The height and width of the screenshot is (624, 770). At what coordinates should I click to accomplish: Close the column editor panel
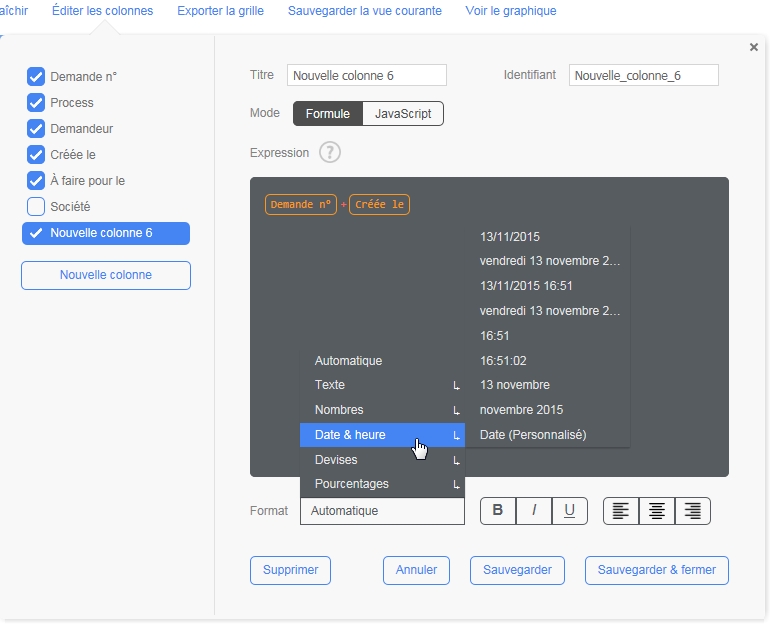tap(753, 47)
